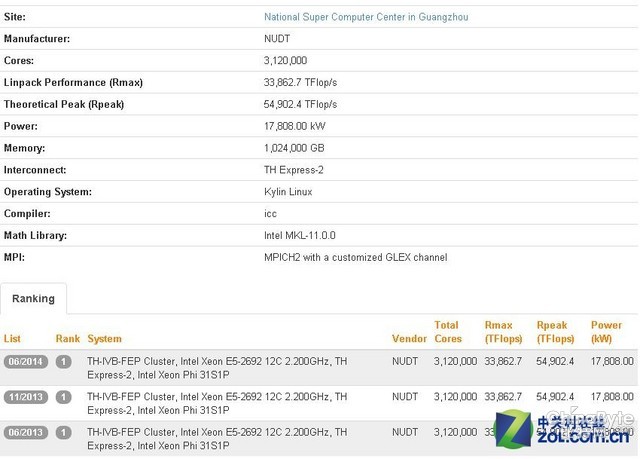Click 17,808.00 power in 06/2014 row
640x459 pixels.
click(x=612, y=361)
